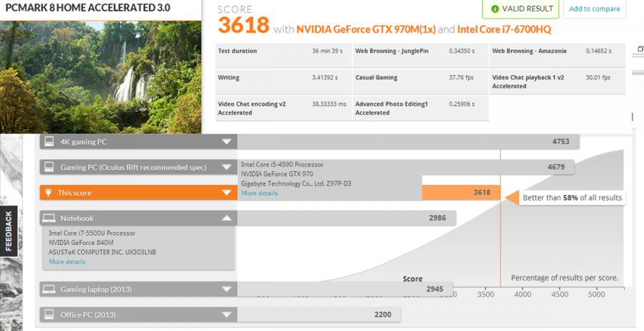Screen dimensions: 644x331
Task: Open More details under Gigabyte Z97P-D3
Action: tap(259, 193)
